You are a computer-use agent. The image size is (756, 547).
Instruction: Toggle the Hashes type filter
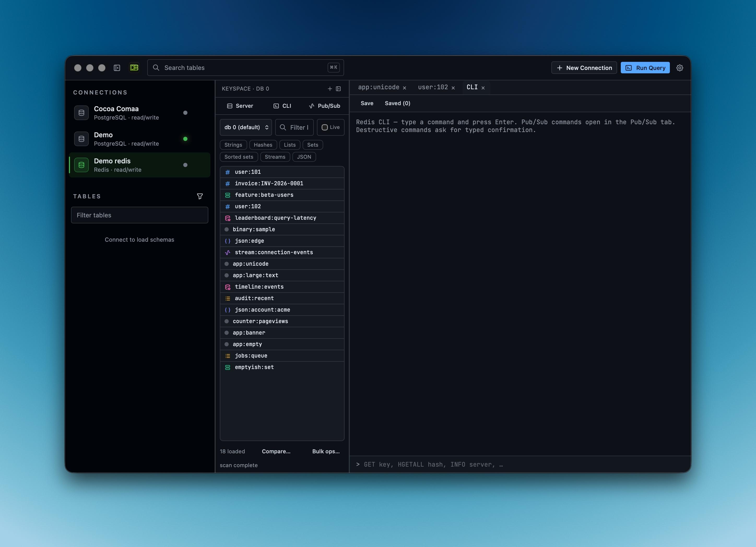coord(263,145)
